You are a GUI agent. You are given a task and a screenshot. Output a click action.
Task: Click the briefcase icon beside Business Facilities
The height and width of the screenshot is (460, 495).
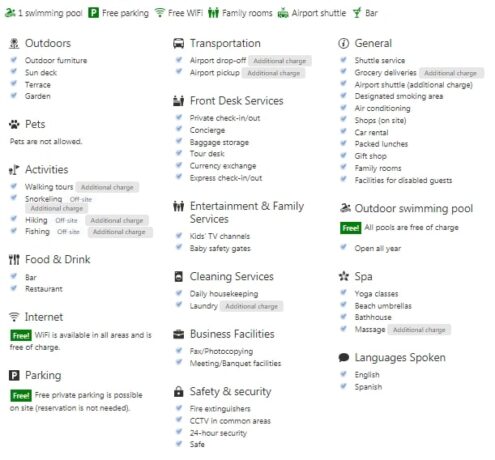coord(179,334)
